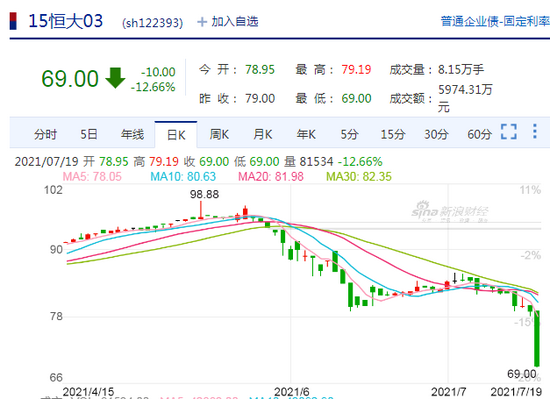Click the bond code (sh122393)
Screen dimensions: 550x399
tap(153, 23)
